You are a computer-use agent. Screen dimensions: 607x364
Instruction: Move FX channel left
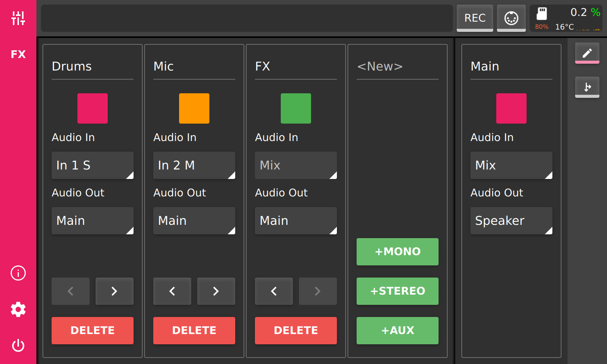pyautogui.click(x=274, y=291)
